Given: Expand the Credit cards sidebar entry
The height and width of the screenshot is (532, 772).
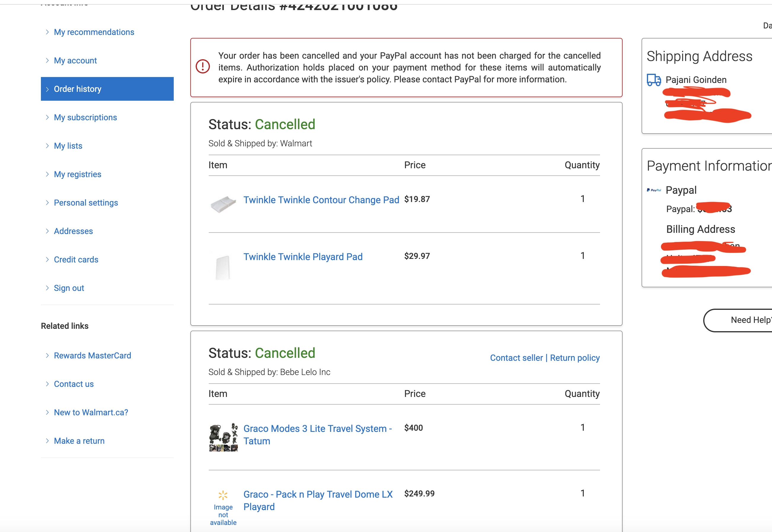Looking at the screenshot, I should (76, 259).
